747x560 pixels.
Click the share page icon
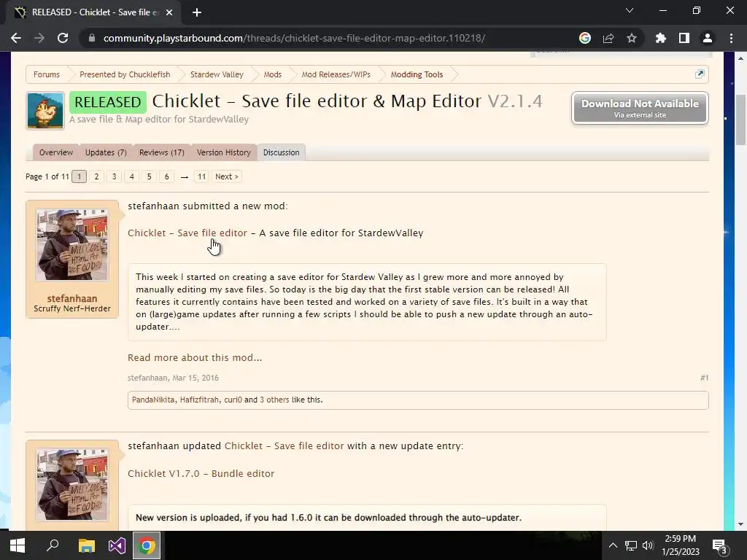point(608,38)
